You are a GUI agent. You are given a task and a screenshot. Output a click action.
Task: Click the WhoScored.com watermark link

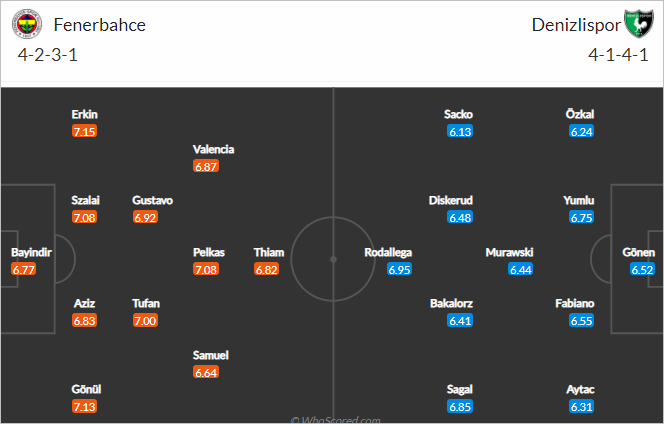pyautogui.click(x=335, y=420)
